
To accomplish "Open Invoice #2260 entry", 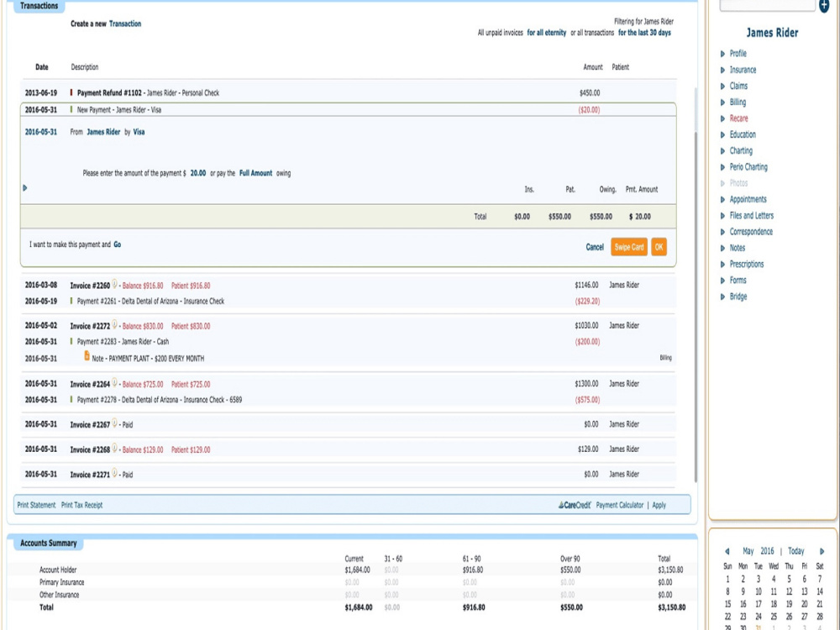I will pos(90,286).
